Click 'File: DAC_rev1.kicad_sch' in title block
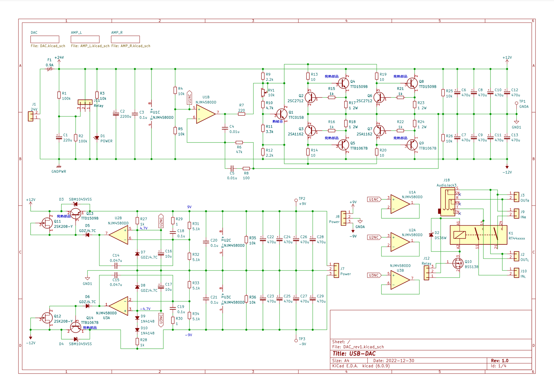554x392 pixels. pyautogui.click(x=358, y=347)
